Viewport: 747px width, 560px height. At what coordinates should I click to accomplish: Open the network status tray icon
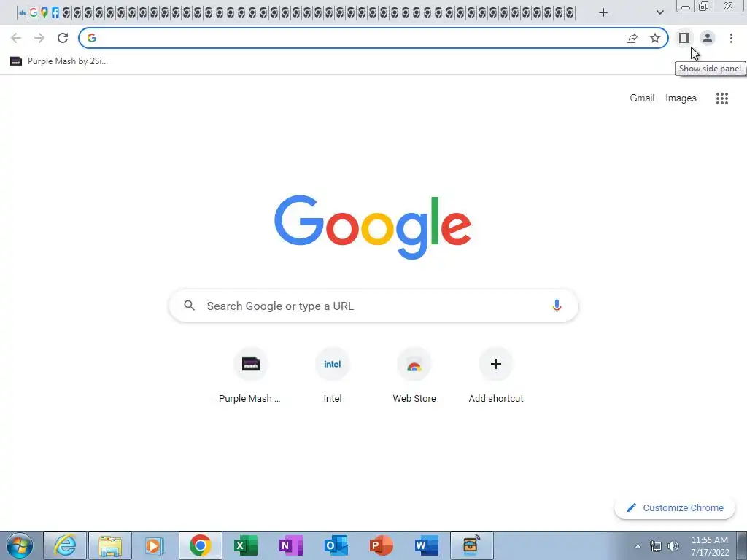click(x=656, y=546)
